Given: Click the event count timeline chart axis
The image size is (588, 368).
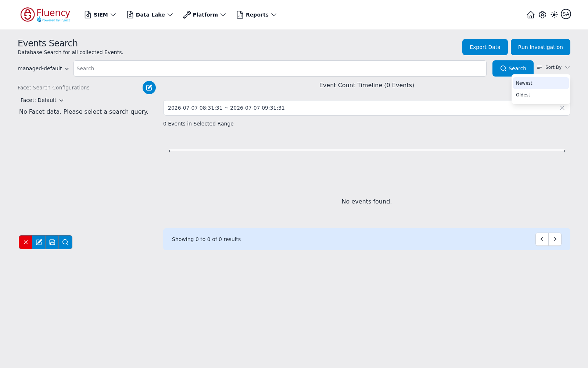Looking at the screenshot, I should pyautogui.click(x=367, y=151).
